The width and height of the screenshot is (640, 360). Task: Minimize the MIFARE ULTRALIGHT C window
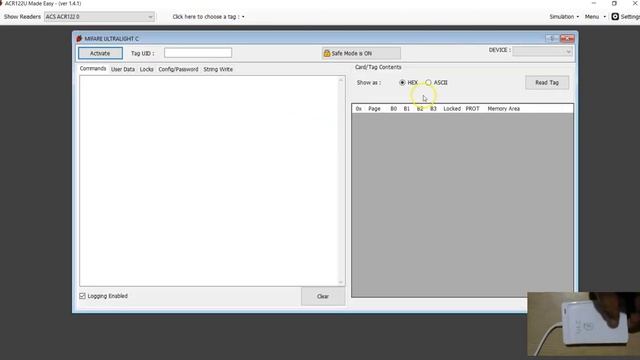pos(552,38)
